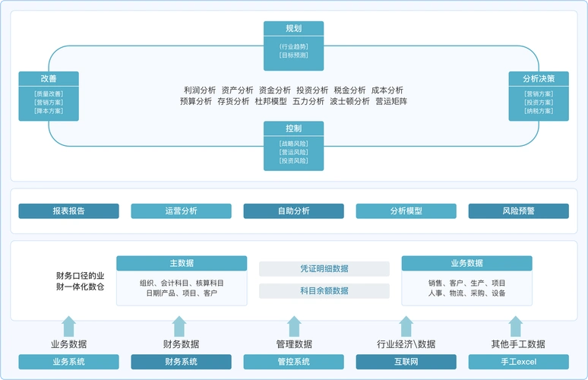Select the 科目余额数据 bar
588x380 pixels.
tap(324, 290)
